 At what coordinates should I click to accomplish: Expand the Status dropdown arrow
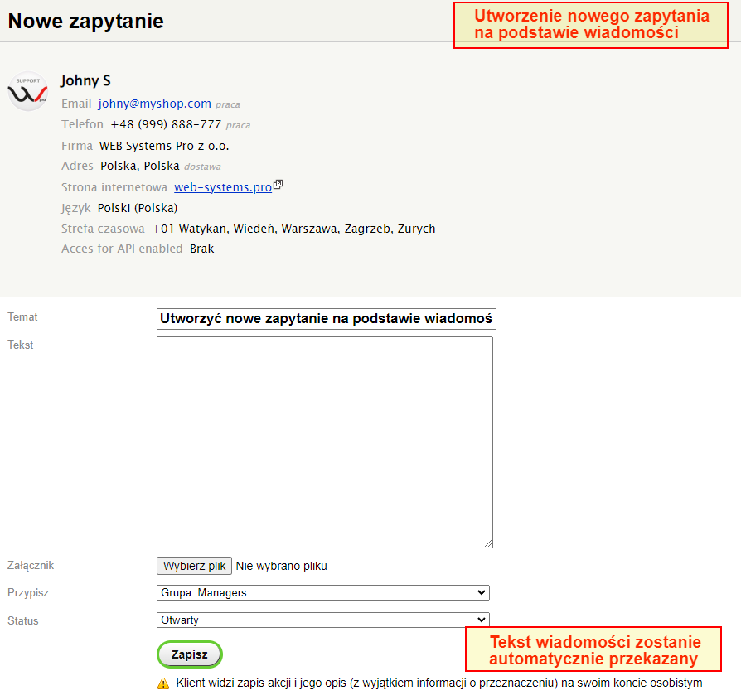482,620
